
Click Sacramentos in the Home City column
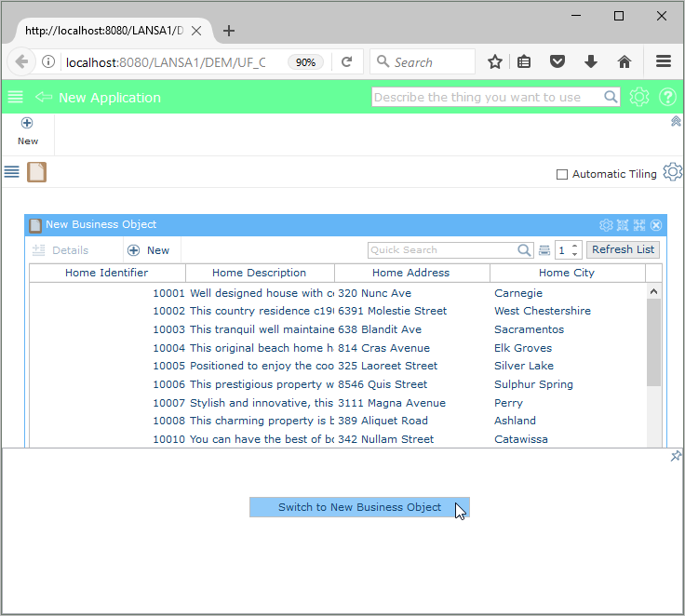click(x=529, y=329)
